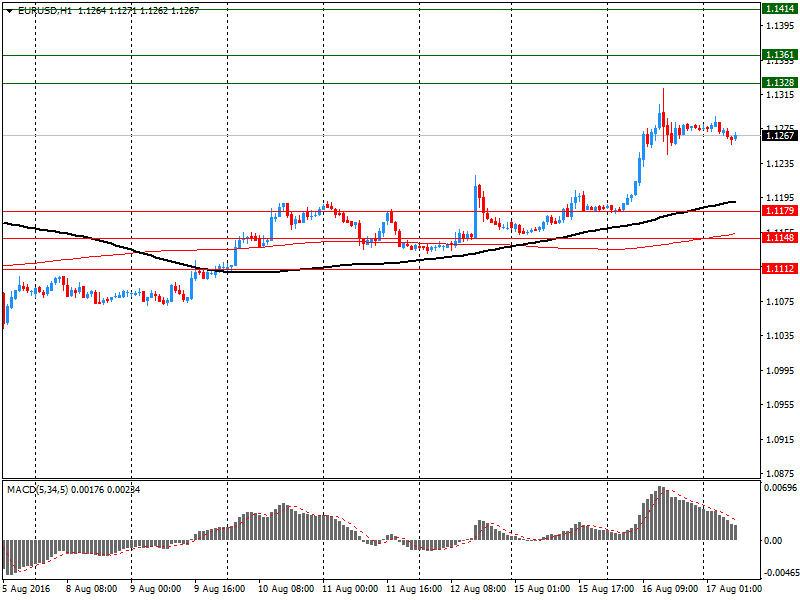Screen dimensions: 800x600
Task: Select the 1.1148 red level label
Action: point(780,237)
